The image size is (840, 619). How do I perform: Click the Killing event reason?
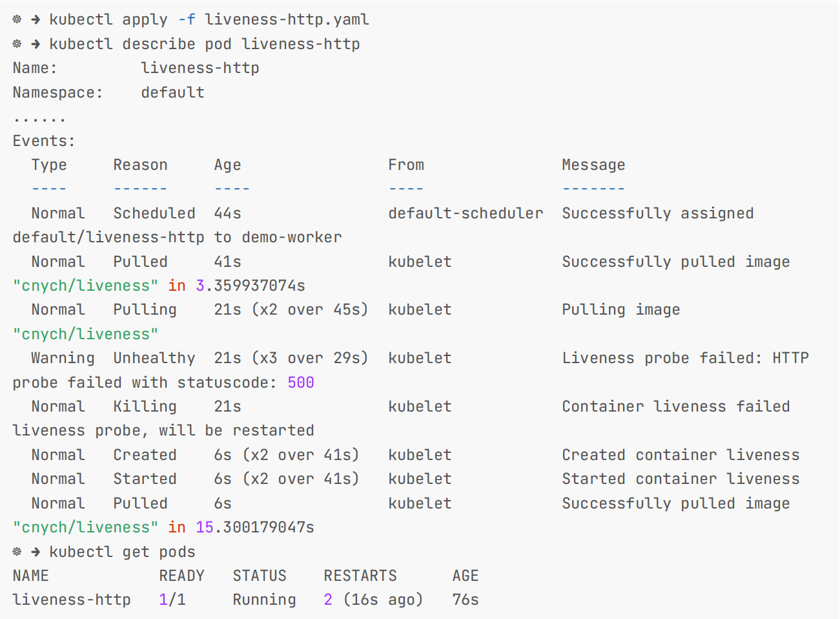[145, 406]
